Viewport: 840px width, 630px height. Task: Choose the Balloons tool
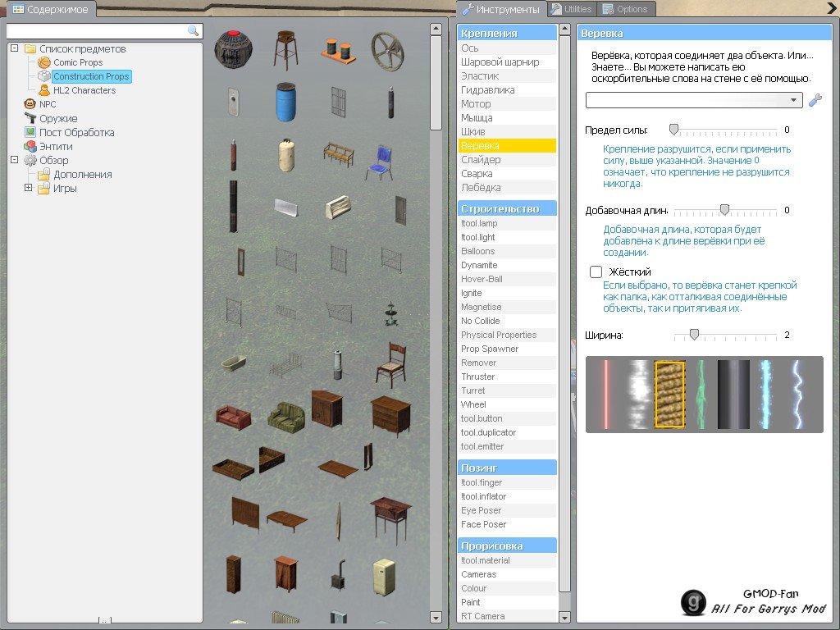pyautogui.click(x=507, y=251)
